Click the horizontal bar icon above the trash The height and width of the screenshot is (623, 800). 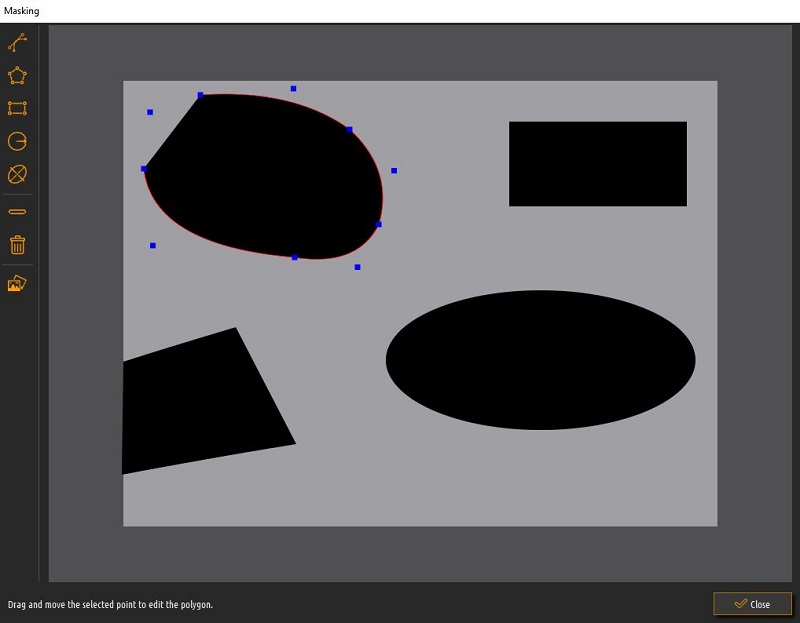point(17,211)
